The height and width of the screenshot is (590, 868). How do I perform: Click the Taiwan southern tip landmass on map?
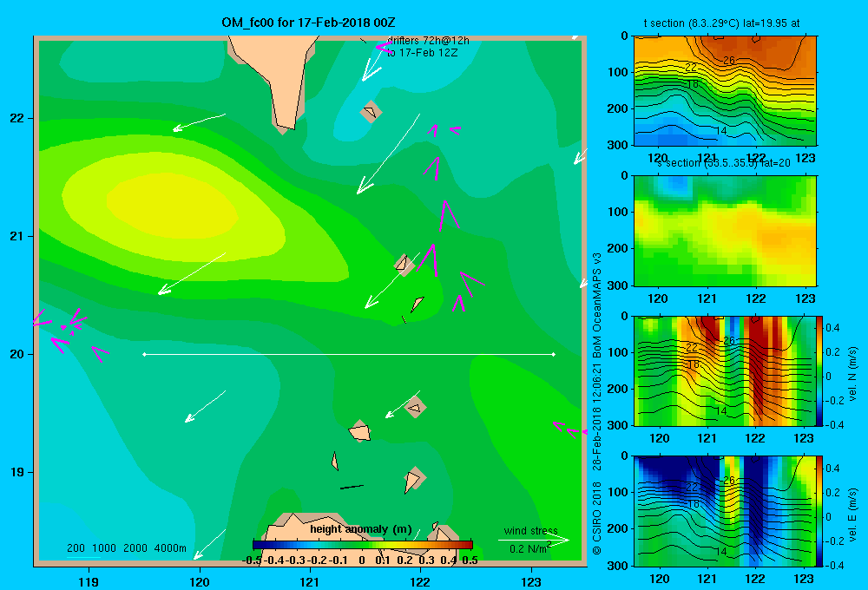(x=274, y=83)
